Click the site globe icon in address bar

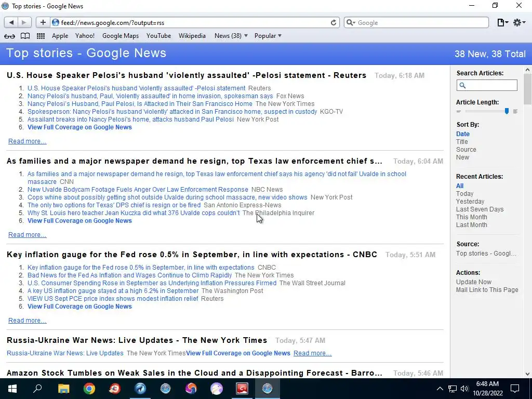click(56, 22)
